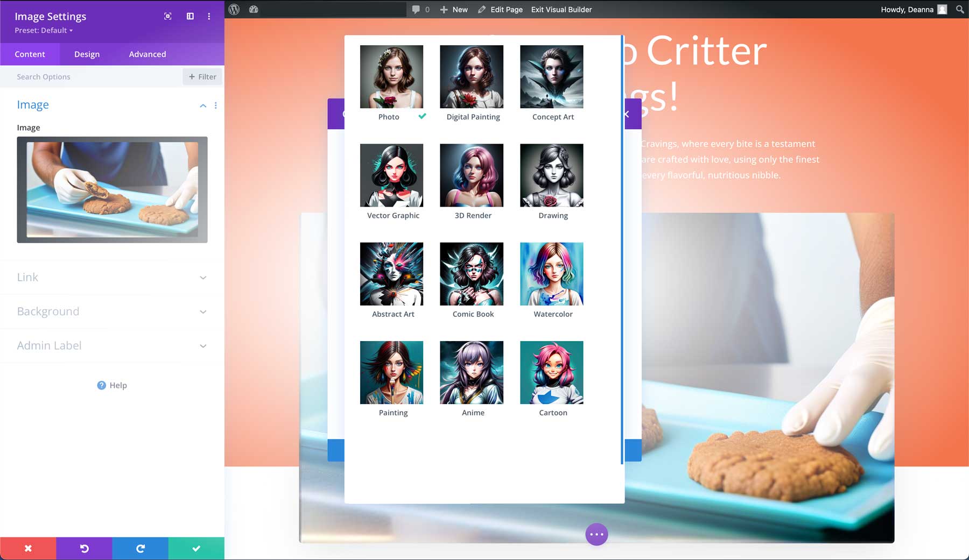
Task: Select the Watercolor style option
Action: (551, 273)
